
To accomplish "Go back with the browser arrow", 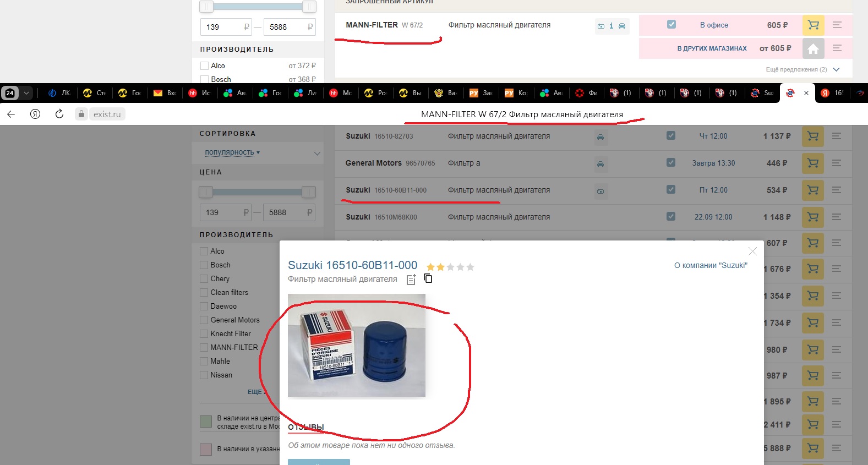I will (11, 114).
